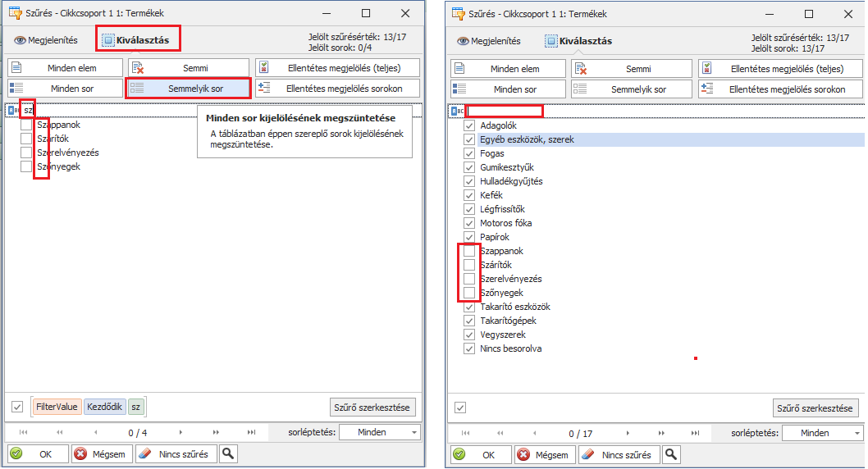Click Minden sor button in left window
This screenshot has width=868, height=469.
[66, 89]
